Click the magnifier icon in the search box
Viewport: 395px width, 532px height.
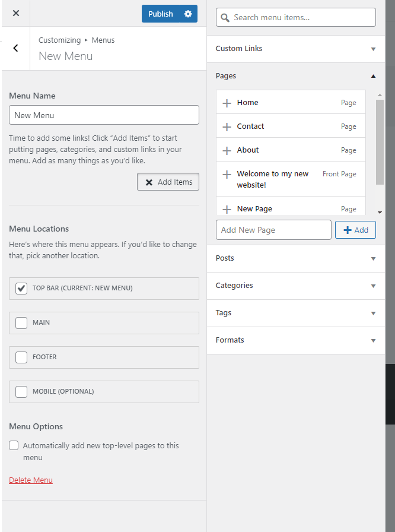225,18
